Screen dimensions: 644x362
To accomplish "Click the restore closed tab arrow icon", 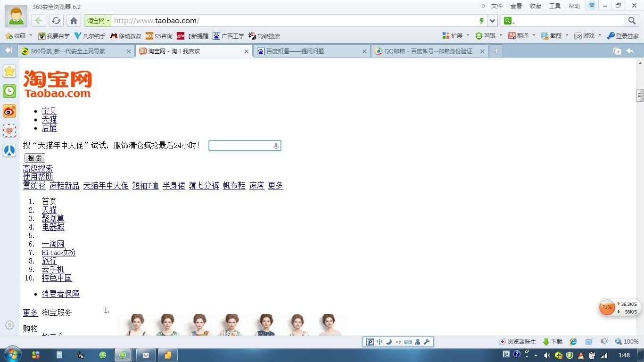I will click(x=630, y=51).
